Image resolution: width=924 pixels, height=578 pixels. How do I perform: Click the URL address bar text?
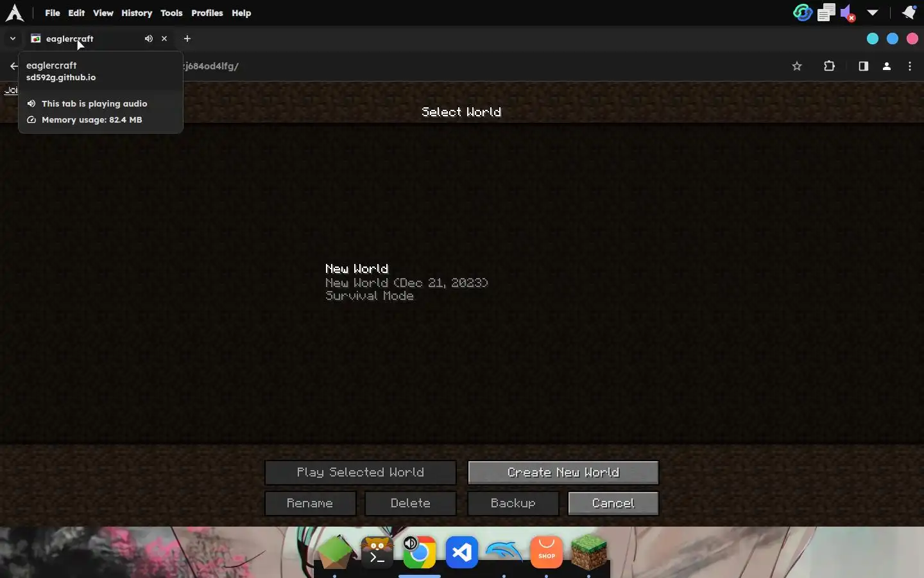[211, 66]
